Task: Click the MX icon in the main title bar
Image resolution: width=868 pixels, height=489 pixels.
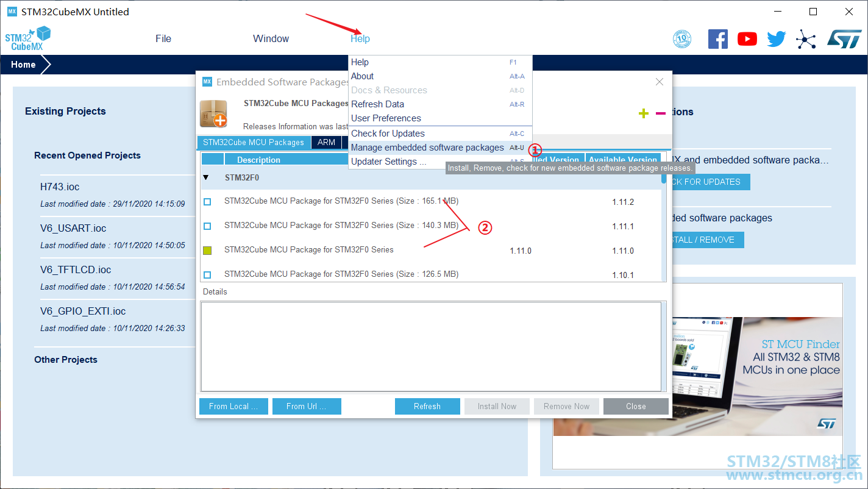Action: pos(12,12)
